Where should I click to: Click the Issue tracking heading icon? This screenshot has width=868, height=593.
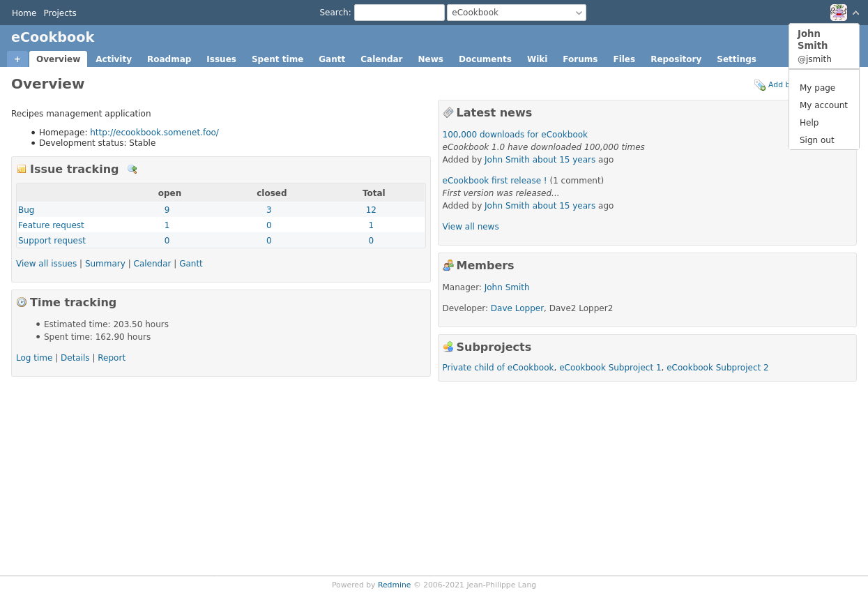(22, 169)
